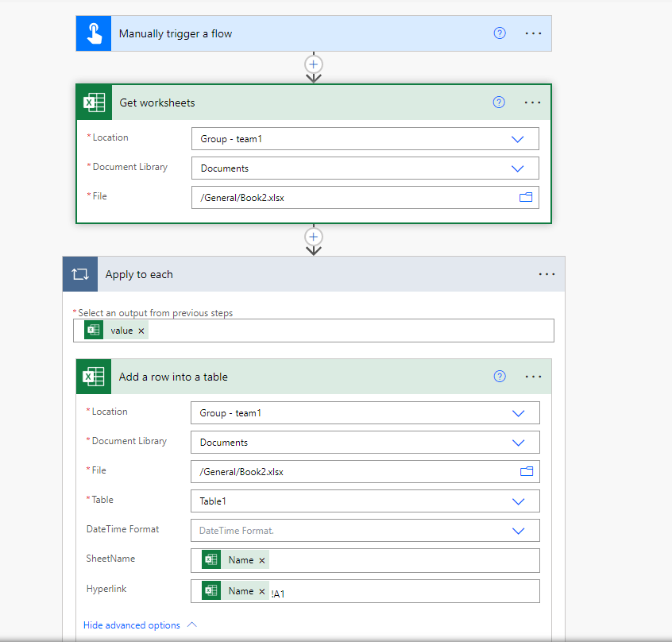The height and width of the screenshot is (642, 672).
Task: Open help for Manually trigger a flow
Action: click(500, 33)
